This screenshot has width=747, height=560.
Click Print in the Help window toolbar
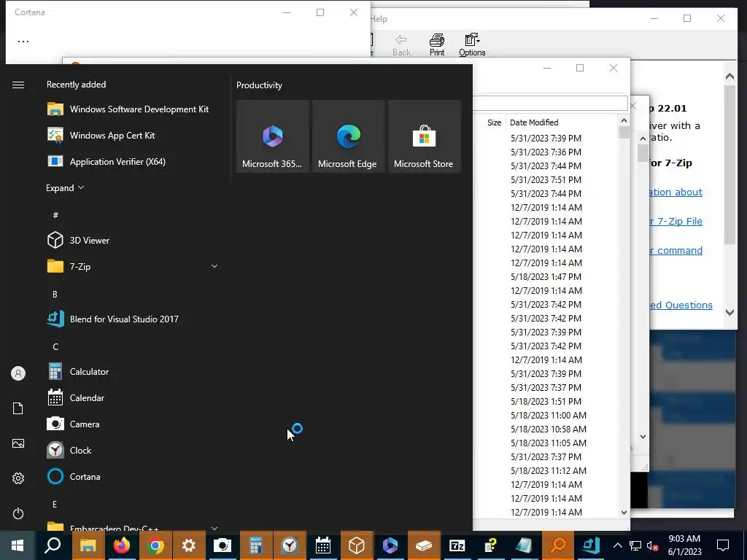[x=437, y=45]
